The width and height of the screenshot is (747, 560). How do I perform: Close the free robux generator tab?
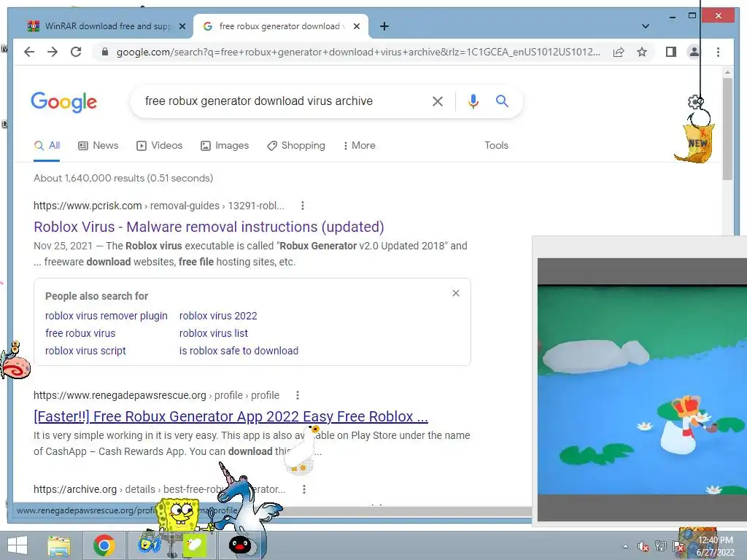[356, 27]
